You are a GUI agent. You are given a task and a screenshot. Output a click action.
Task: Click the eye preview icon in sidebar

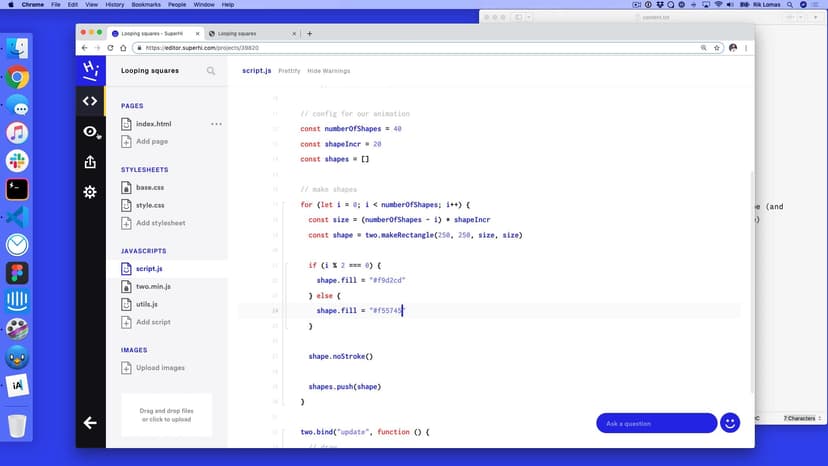point(90,132)
